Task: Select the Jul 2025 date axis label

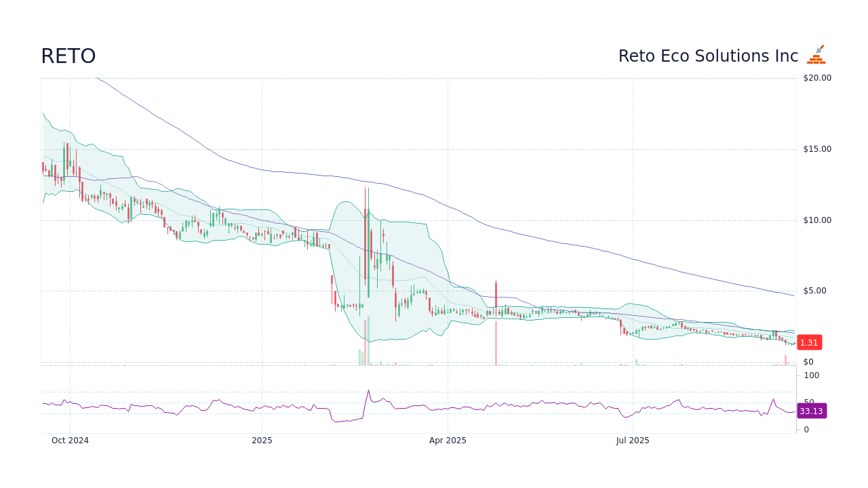Action: [x=633, y=440]
